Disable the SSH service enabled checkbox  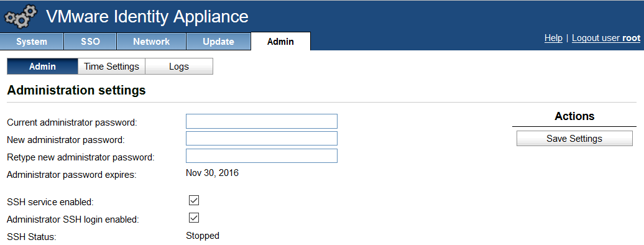(194, 200)
